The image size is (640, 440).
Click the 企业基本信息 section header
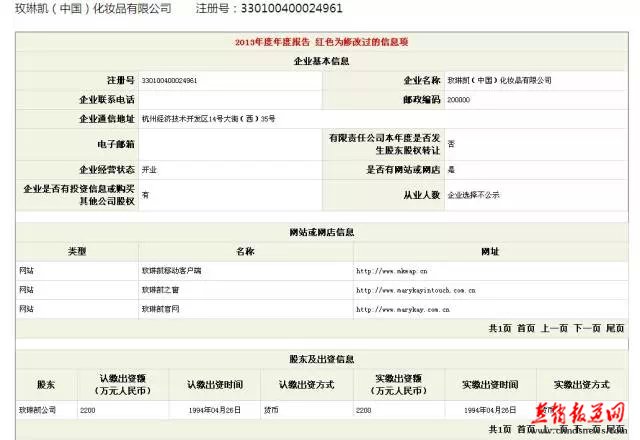coord(322,61)
